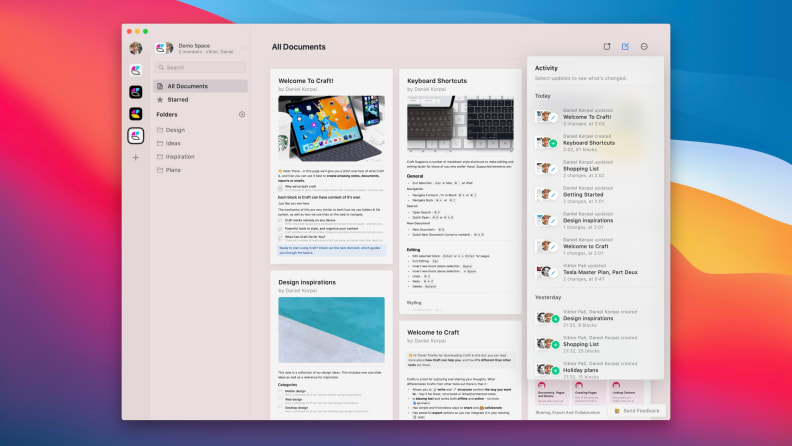Select All Documents in the sidebar

201,86
